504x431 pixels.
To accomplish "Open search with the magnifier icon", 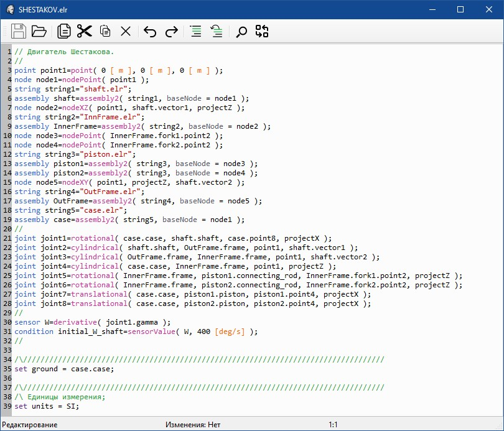I will pyautogui.click(x=241, y=31).
